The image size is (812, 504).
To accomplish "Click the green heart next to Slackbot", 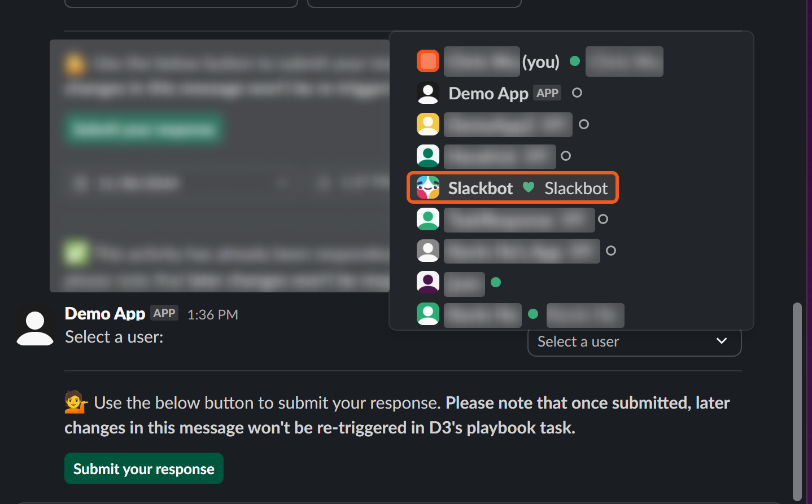I will (529, 187).
